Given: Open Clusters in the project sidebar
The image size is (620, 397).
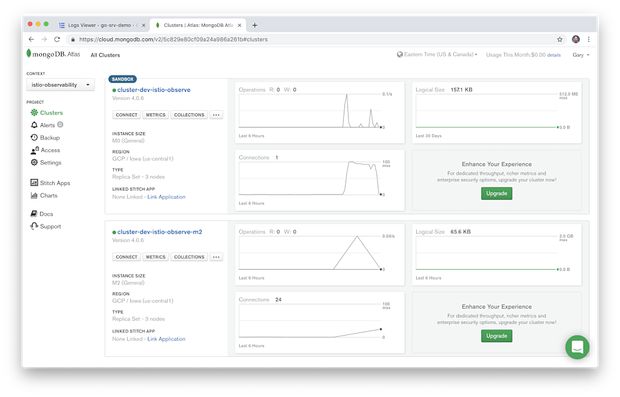Looking at the screenshot, I should click(47, 113).
